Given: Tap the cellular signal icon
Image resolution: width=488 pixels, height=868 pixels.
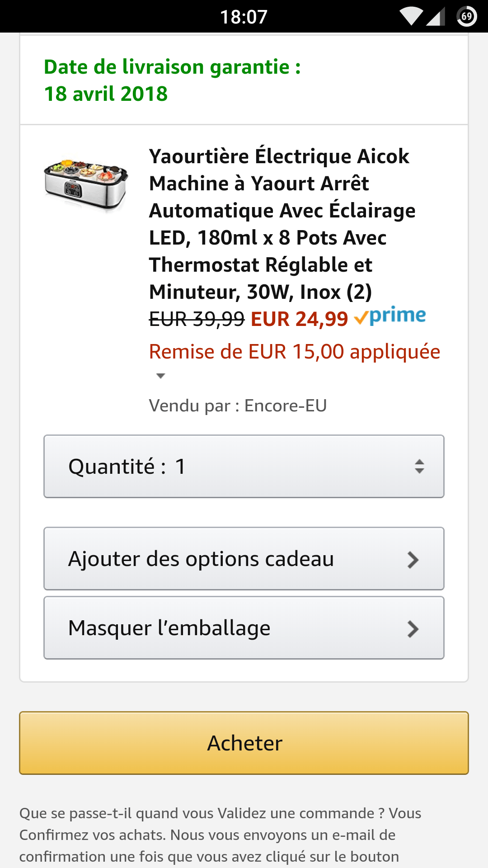Looking at the screenshot, I should tap(436, 17).
